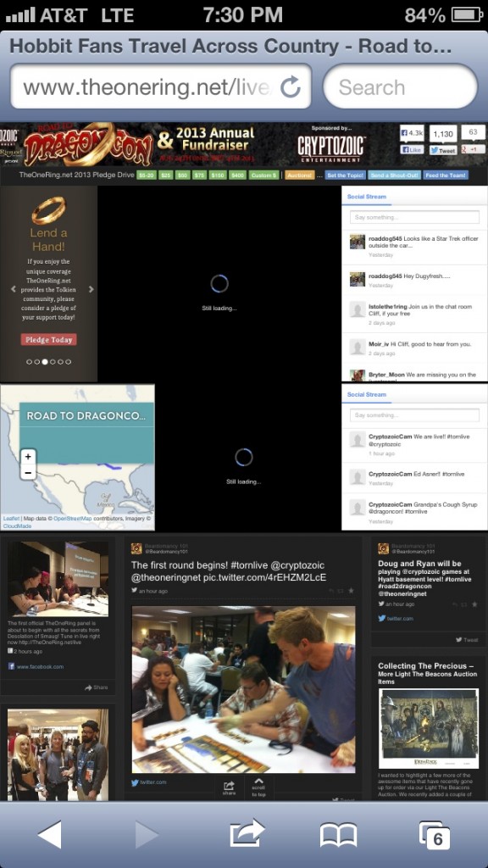Image resolution: width=488 pixels, height=868 pixels.
Task: Reload the page with the refresh icon
Action: [291, 87]
